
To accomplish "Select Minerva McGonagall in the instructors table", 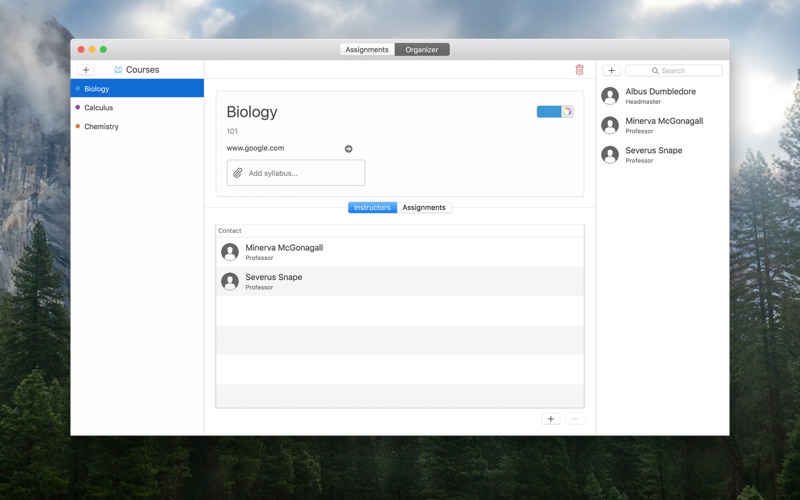I will [400, 252].
